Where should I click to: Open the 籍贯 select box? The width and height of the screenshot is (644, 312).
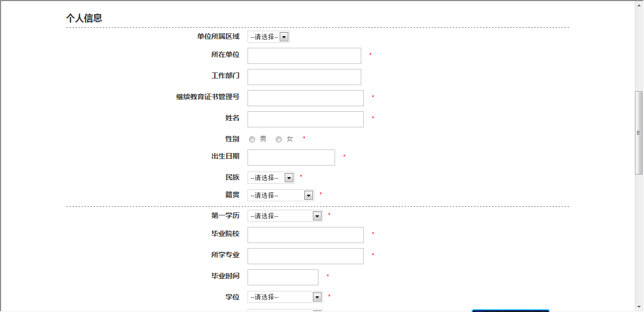coord(281,195)
